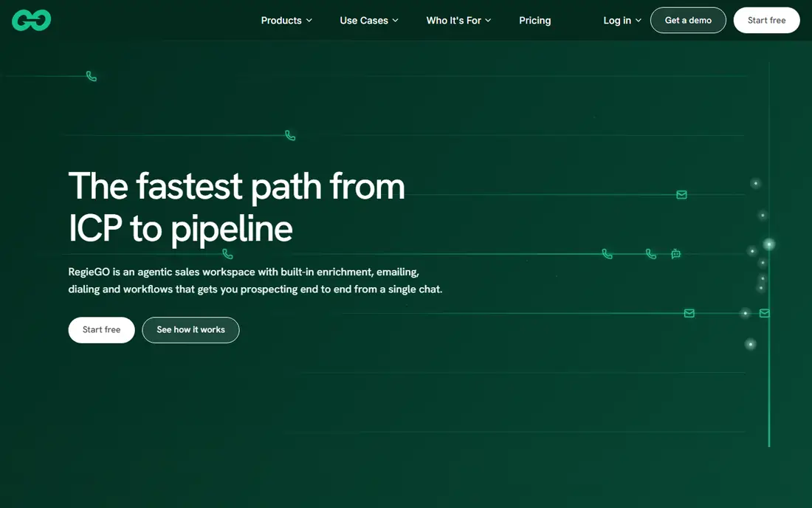Click the text 'RegieGO is an agentic sales workspace'
This screenshot has height=508, width=812.
click(x=162, y=272)
